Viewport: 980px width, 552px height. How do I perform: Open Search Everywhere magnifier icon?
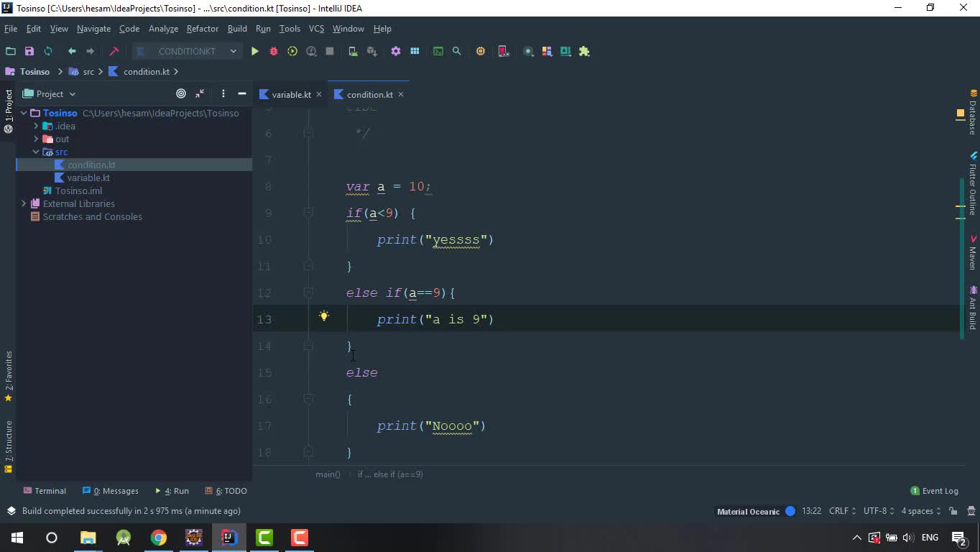click(456, 51)
